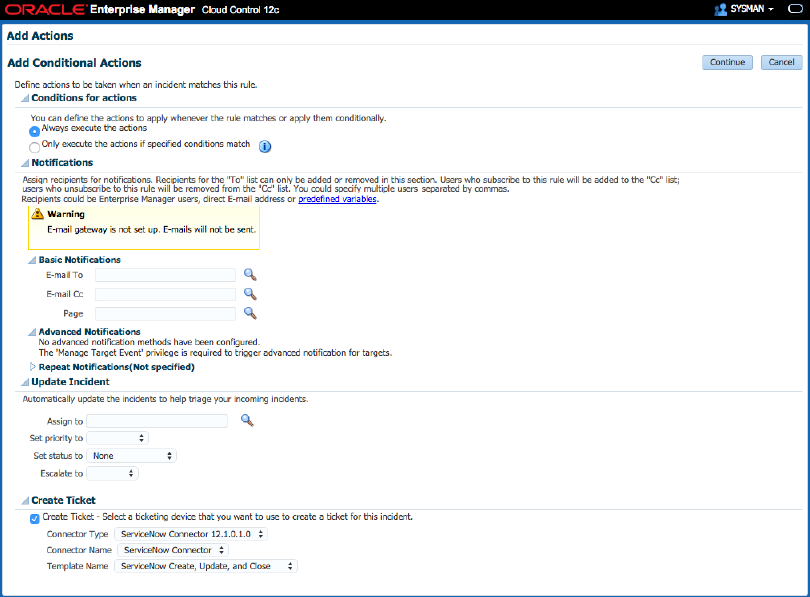Click into Assign to field
Viewport: 810px width, 597px height.
[x=157, y=421]
